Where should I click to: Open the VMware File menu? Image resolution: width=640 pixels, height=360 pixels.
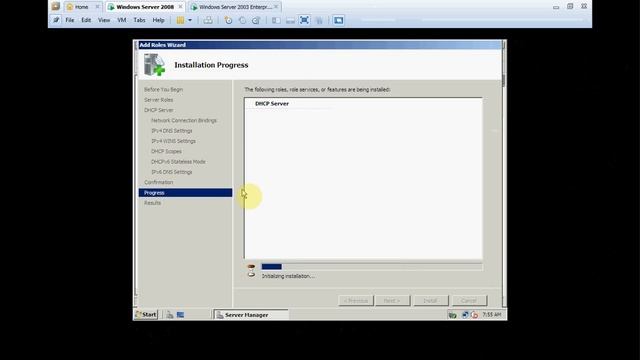(x=70, y=20)
